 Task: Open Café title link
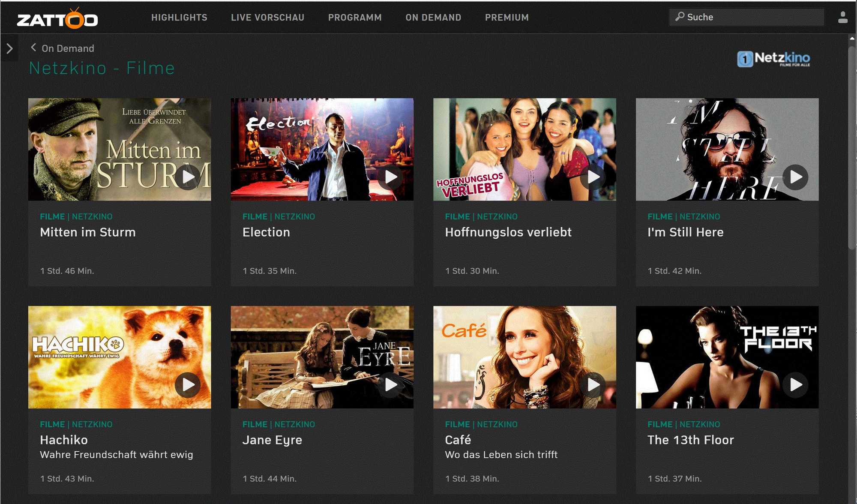pyautogui.click(x=458, y=440)
